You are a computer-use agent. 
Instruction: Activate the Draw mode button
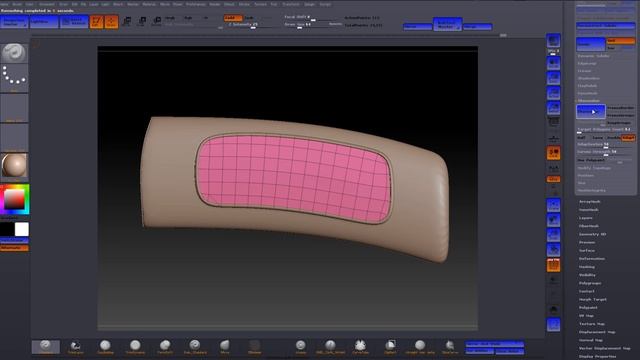[111, 22]
